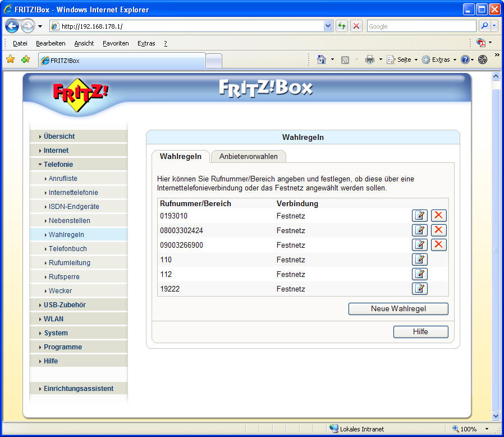
Task: Open Anrufliste in the sidebar
Action: 79,178
